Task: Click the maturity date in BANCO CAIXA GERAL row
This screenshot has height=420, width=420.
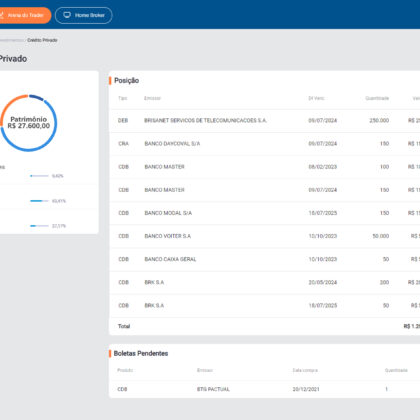Action: tap(323, 259)
